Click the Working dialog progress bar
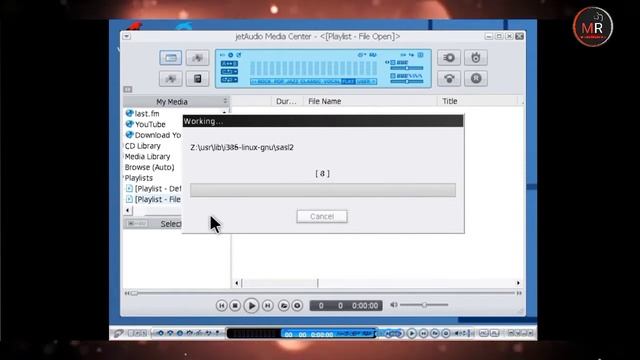This screenshot has width=640, height=360. 323,190
